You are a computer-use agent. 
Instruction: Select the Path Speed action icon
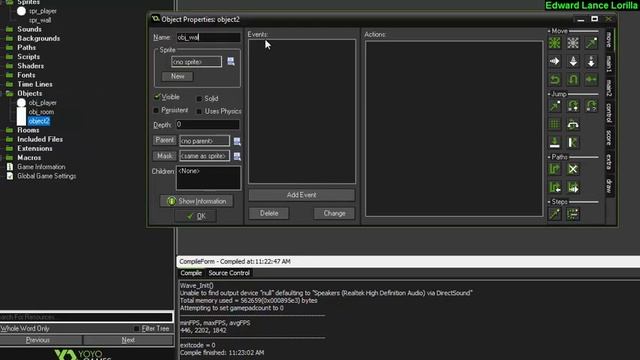coord(573,187)
